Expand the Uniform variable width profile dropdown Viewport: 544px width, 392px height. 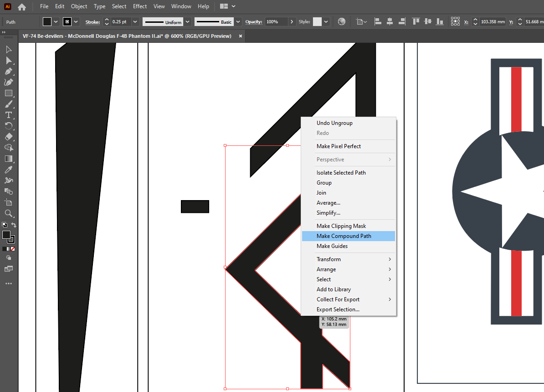187,22
